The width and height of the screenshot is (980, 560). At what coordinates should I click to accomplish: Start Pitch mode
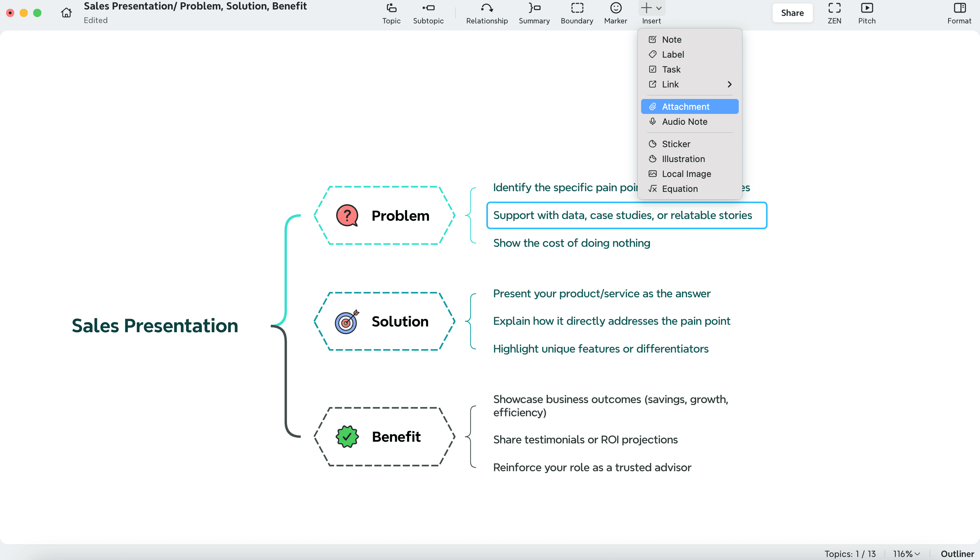[866, 14]
